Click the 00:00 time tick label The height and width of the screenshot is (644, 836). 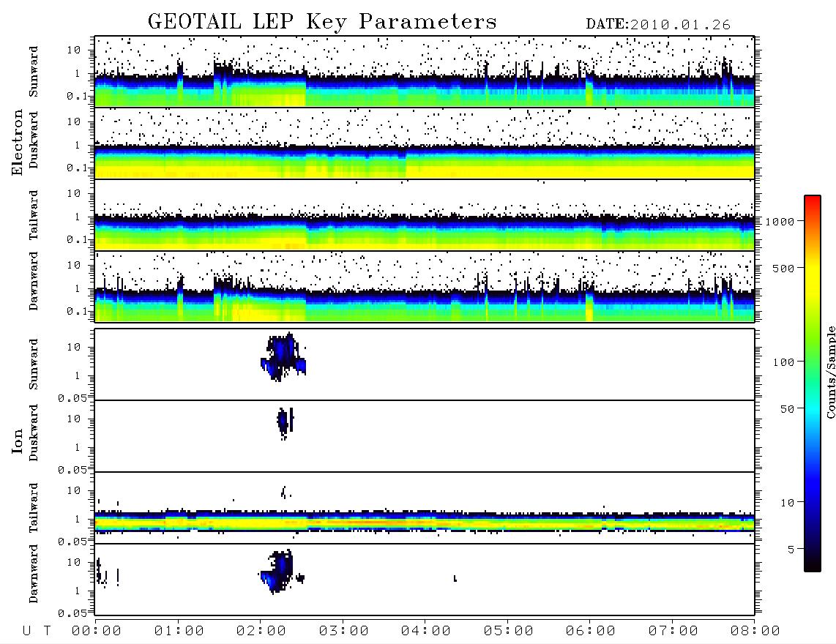point(97,632)
